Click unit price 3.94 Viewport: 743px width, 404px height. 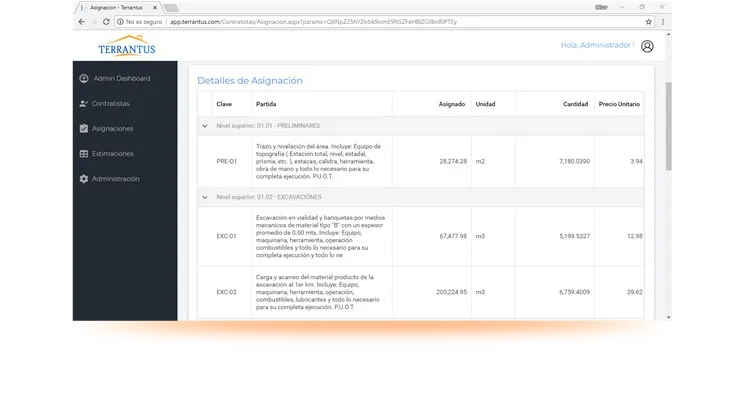tap(636, 162)
